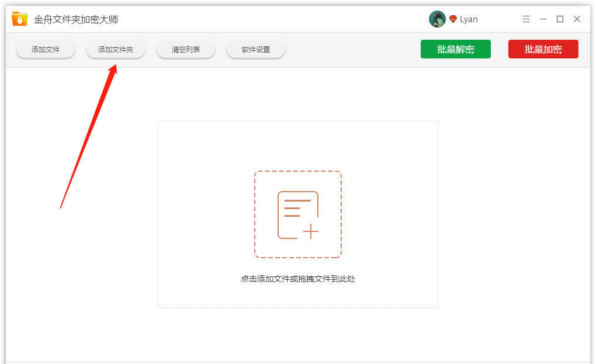Open 软件设置 software settings
596x364 pixels.
click(256, 50)
